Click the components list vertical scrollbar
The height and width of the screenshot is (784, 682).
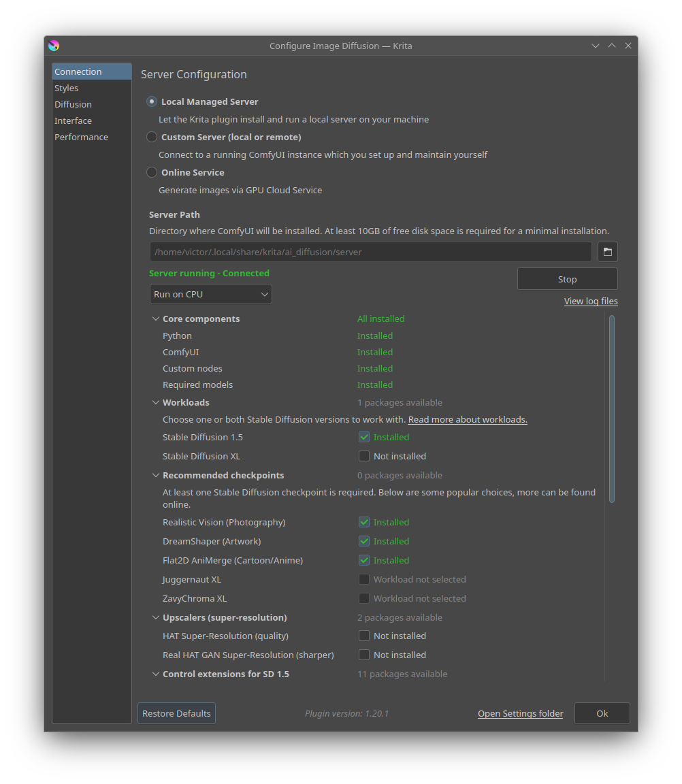point(611,408)
